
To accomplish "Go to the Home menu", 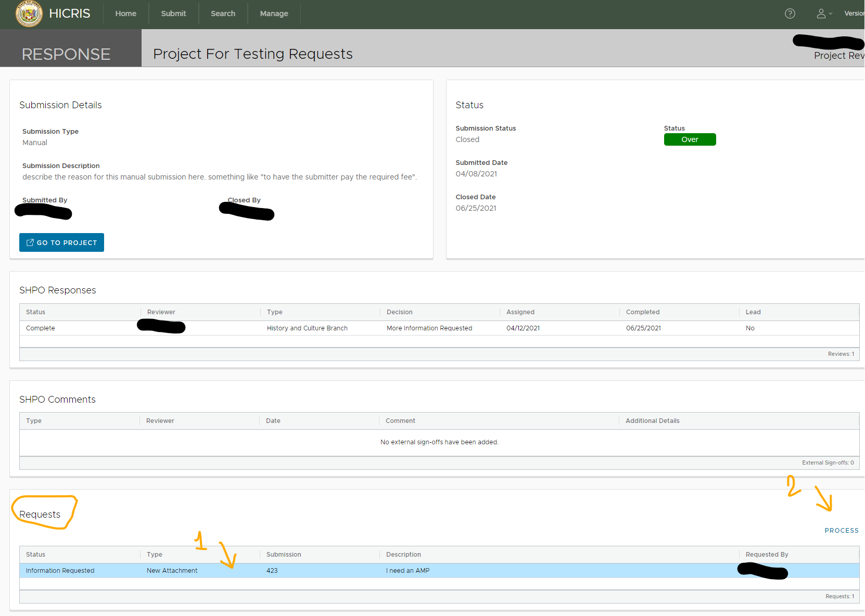I will pos(125,14).
